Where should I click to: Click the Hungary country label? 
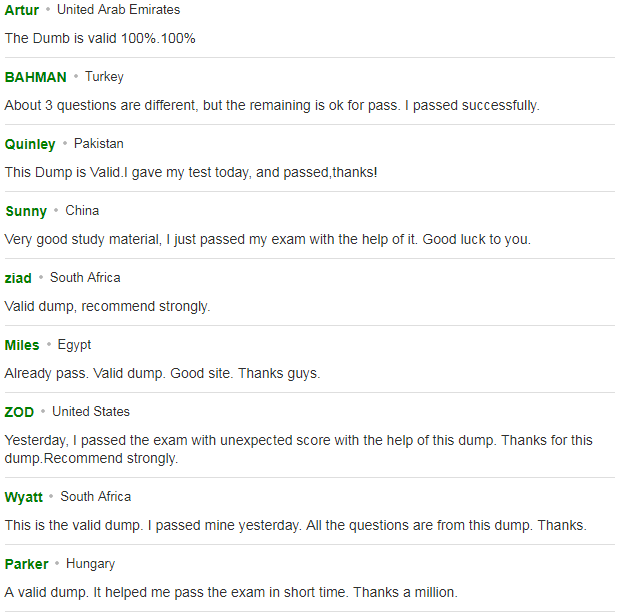(x=91, y=564)
